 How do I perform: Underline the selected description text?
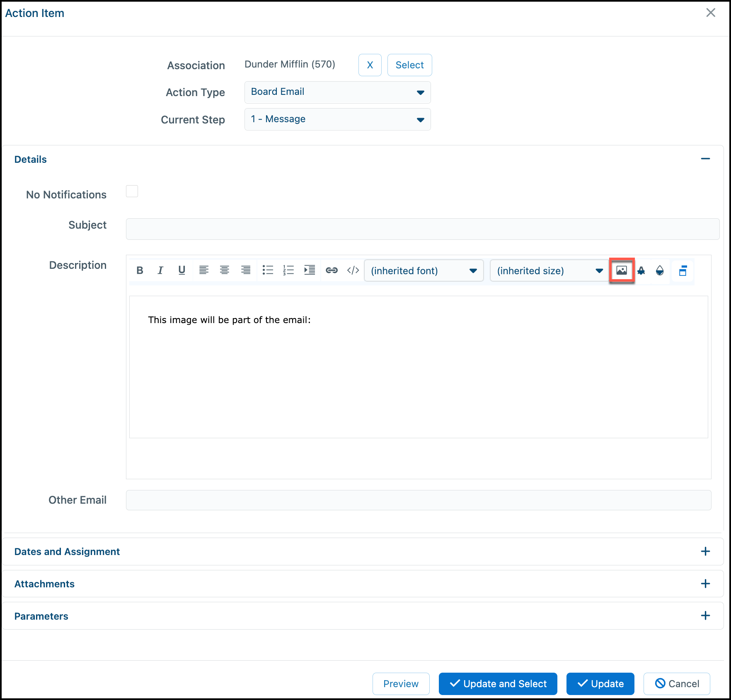click(182, 270)
